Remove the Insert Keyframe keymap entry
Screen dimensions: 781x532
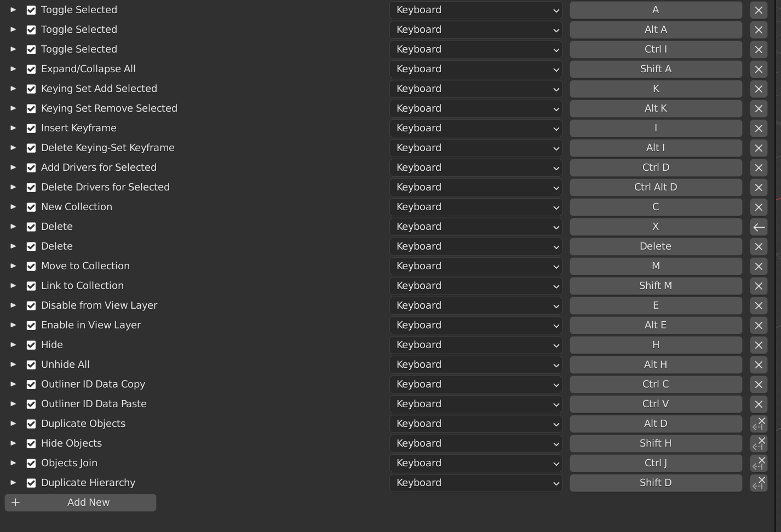pos(759,128)
